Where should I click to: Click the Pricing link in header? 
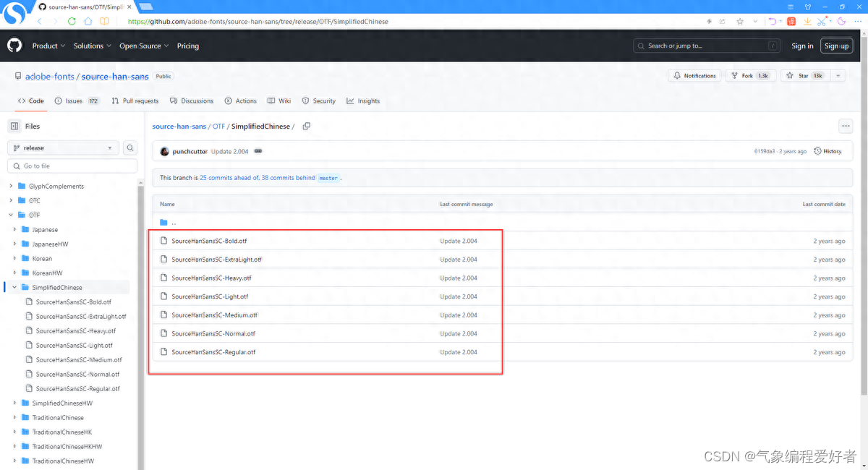pyautogui.click(x=188, y=46)
